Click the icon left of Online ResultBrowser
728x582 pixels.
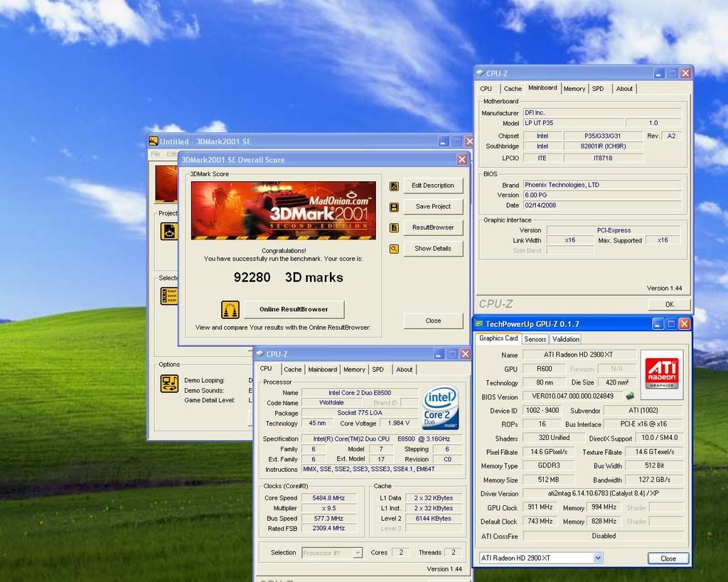pos(230,310)
